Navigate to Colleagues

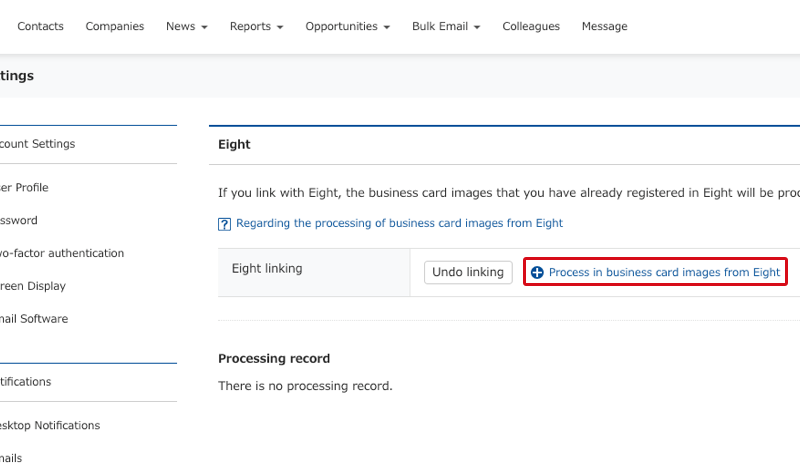[x=531, y=27]
